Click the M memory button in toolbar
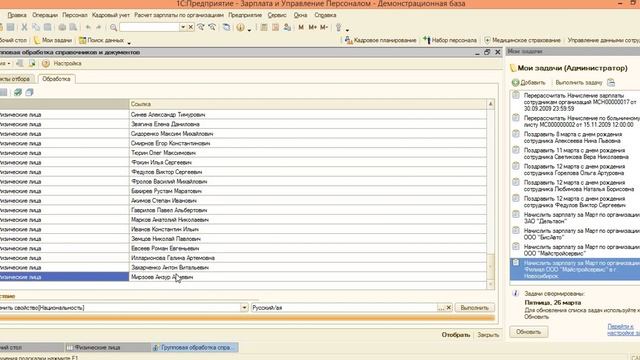The height and width of the screenshot is (360, 640). point(301,27)
